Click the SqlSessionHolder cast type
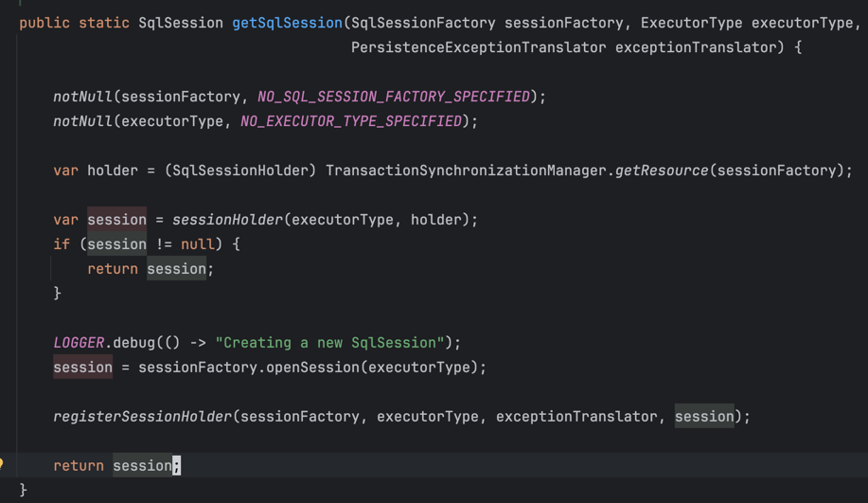The height and width of the screenshot is (503, 868). 240,171
